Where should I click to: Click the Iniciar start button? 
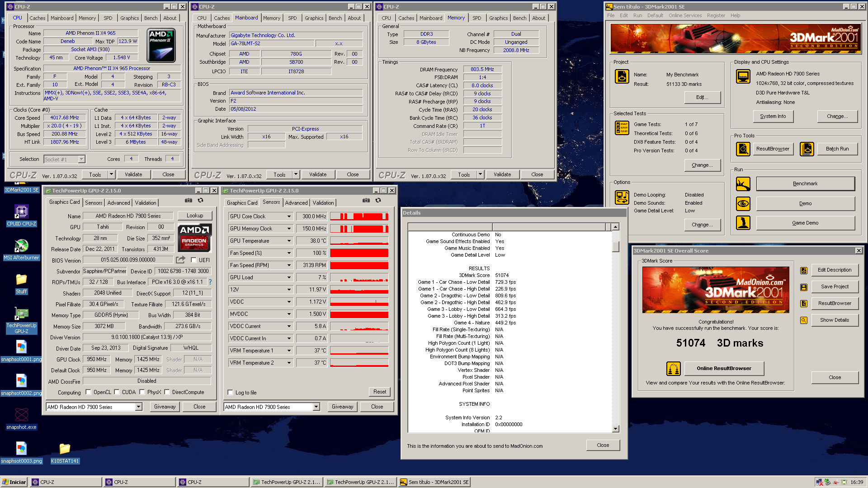tap(14, 482)
